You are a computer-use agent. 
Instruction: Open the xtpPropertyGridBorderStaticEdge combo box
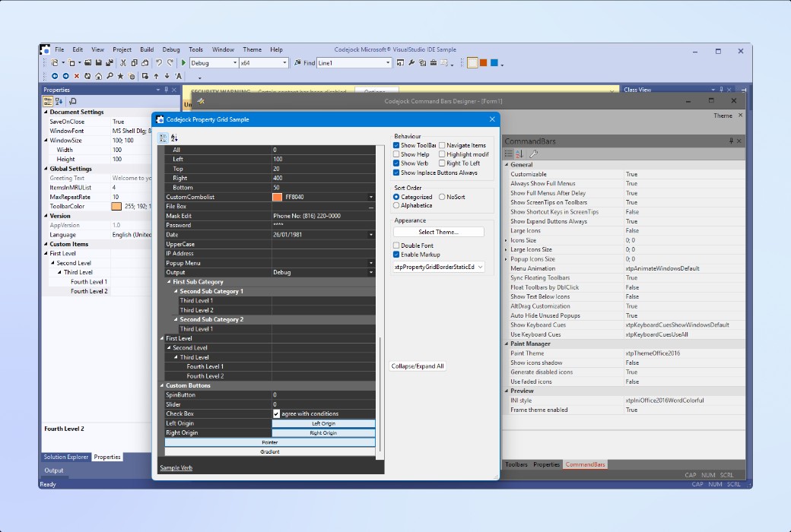click(x=439, y=268)
